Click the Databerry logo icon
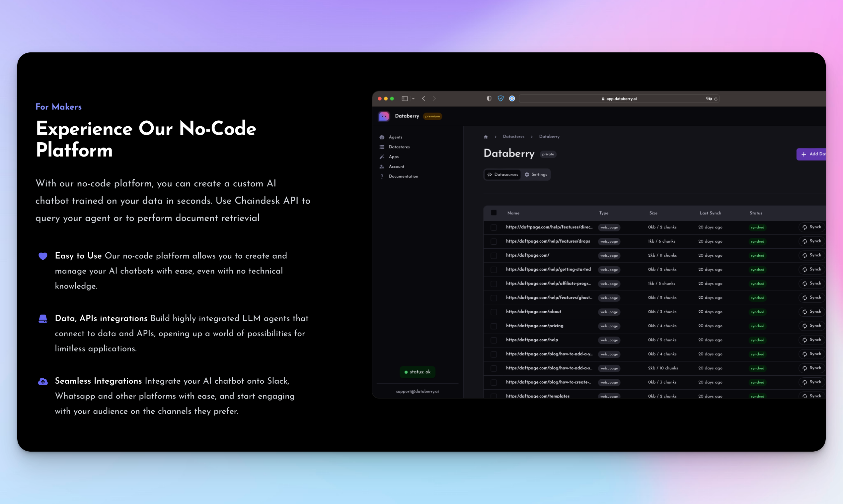The height and width of the screenshot is (504, 843). pos(384,116)
